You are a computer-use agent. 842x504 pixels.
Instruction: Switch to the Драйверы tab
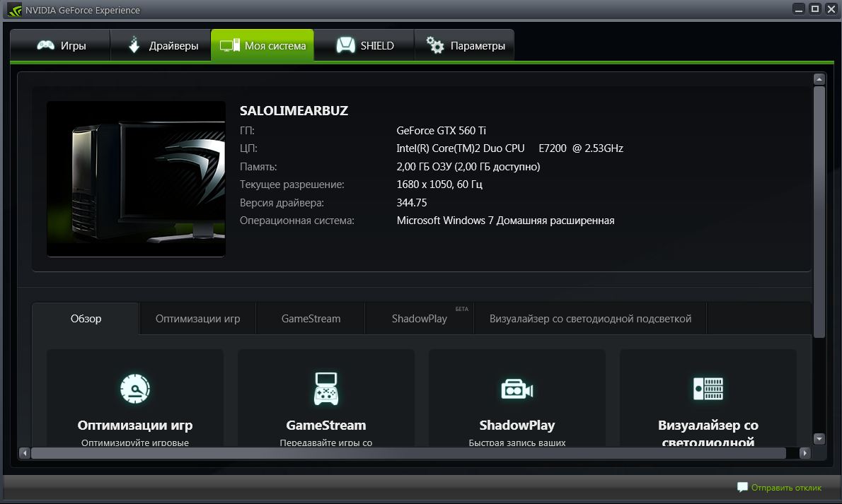pyautogui.click(x=161, y=46)
